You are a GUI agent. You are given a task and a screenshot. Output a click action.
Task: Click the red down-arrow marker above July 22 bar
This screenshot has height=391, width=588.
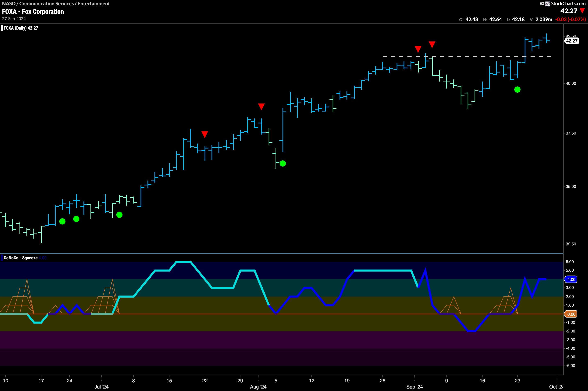pos(205,134)
